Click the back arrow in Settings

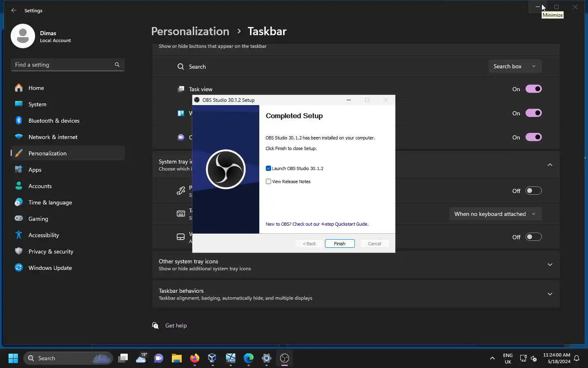click(14, 10)
